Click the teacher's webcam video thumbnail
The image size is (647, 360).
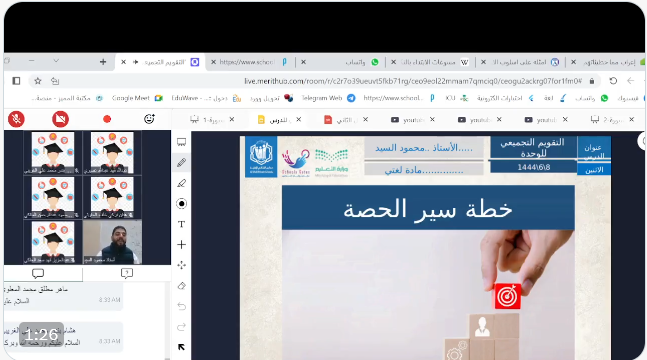coord(112,242)
